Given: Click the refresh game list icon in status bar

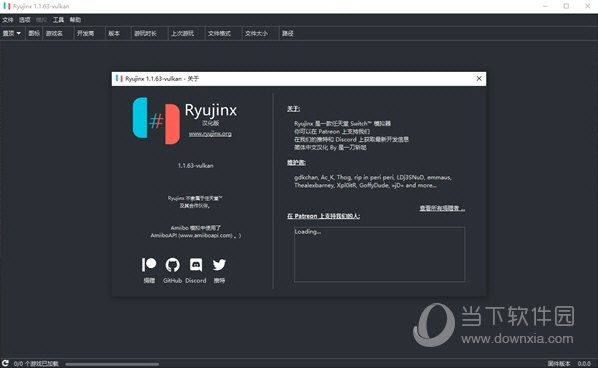Looking at the screenshot, I should 5,363.
